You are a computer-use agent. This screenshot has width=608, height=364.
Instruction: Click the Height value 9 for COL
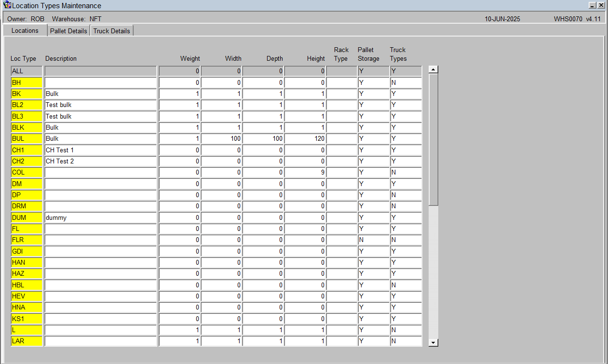tap(305, 172)
